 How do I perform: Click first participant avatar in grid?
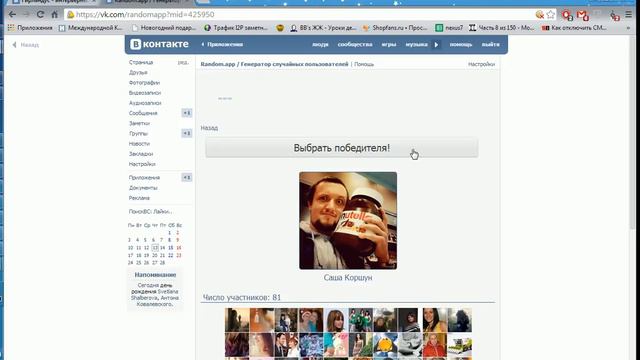pos(237,320)
